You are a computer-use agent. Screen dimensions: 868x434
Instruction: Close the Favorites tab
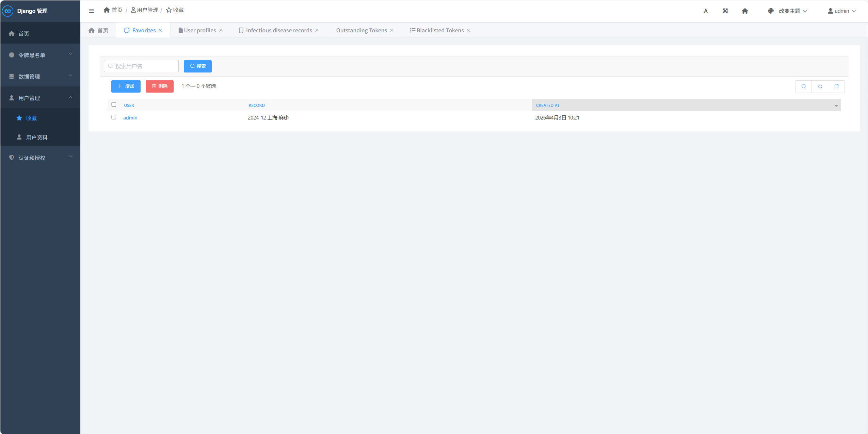pos(160,30)
